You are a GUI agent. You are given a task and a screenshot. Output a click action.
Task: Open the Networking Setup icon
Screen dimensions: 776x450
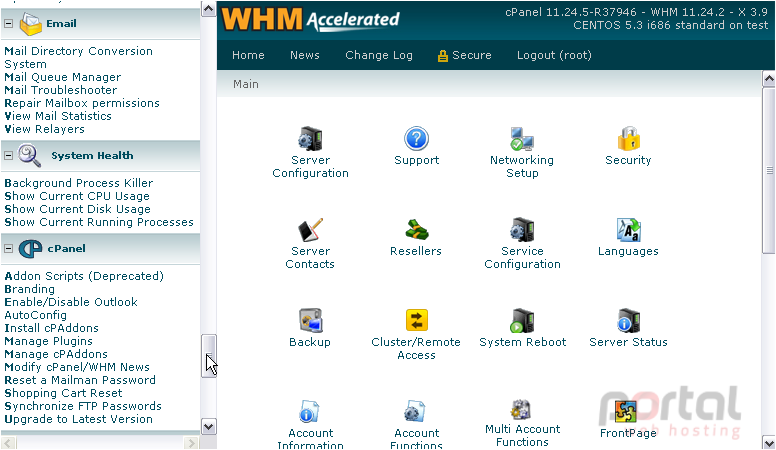[522, 139]
